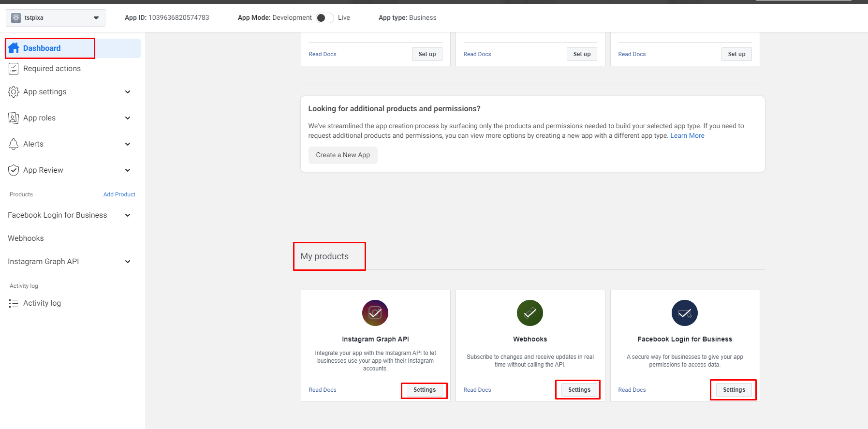The width and height of the screenshot is (868, 429).
Task: Expand the App settings chevron
Action: click(x=128, y=92)
